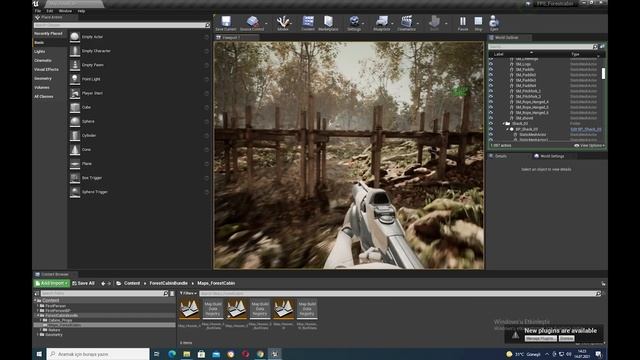Select the Sphere shape icon
Image resolution: width=640 pixels, height=360 pixels.
[x=75, y=122]
